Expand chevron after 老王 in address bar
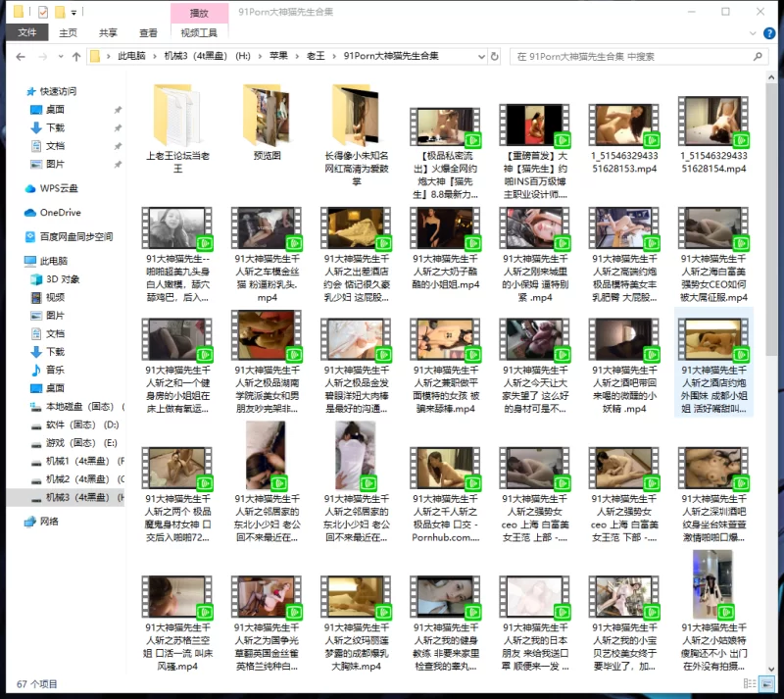The width and height of the screenshot is (784, 699). 334,56
